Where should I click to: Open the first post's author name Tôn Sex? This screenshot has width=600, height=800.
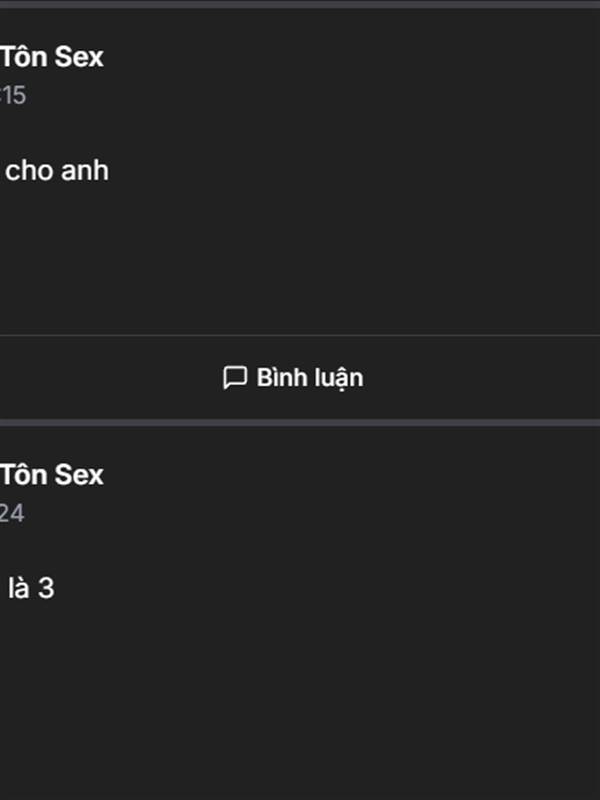click(x=52, y=57)
